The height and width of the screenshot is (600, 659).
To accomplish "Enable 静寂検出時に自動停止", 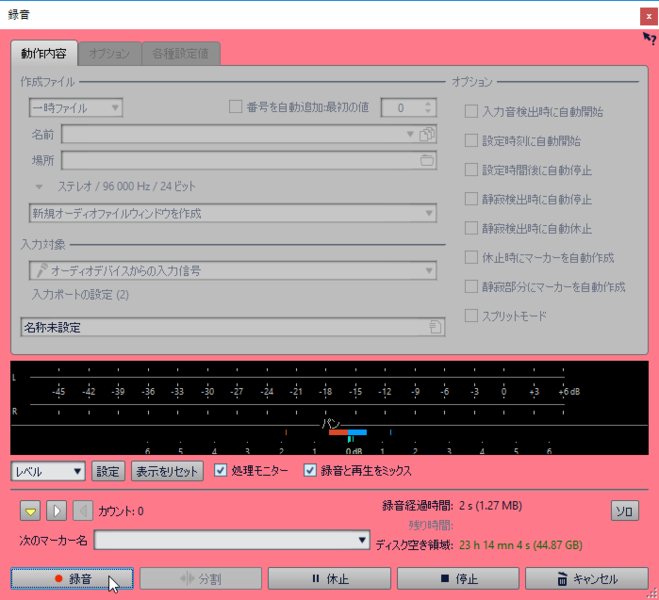I will point(471,199).
